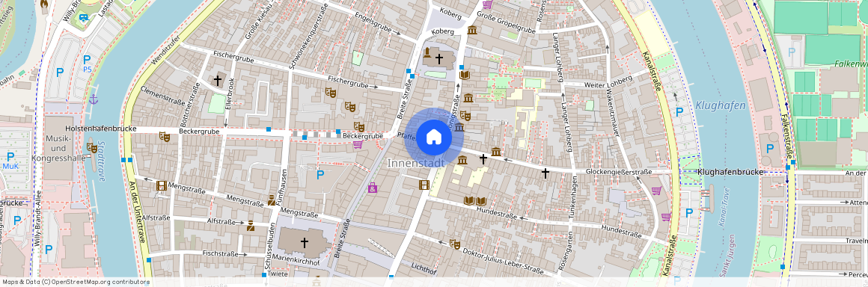
Task: Click shopping cart icon near Hundestraße and Kanalstraße
Action: 665,217
